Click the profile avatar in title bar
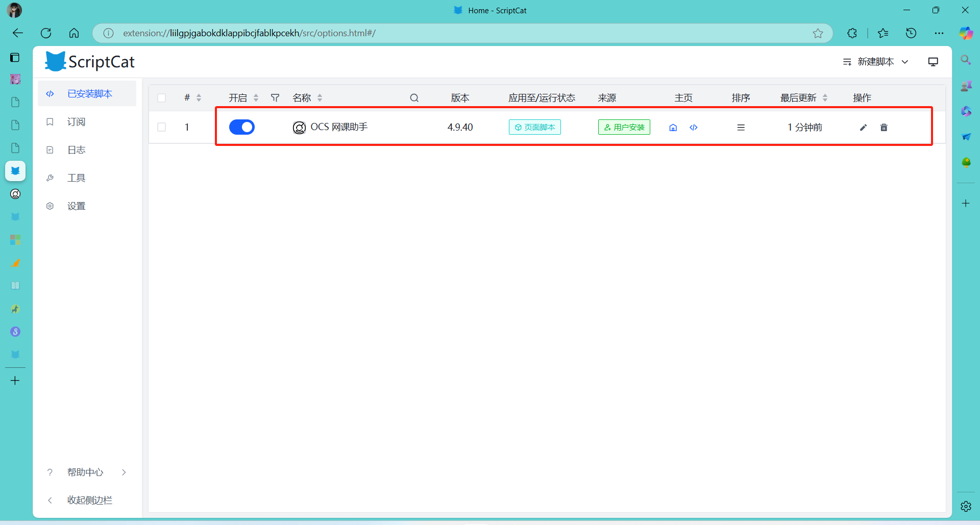The image size is (980, 525). click(14, 10)
